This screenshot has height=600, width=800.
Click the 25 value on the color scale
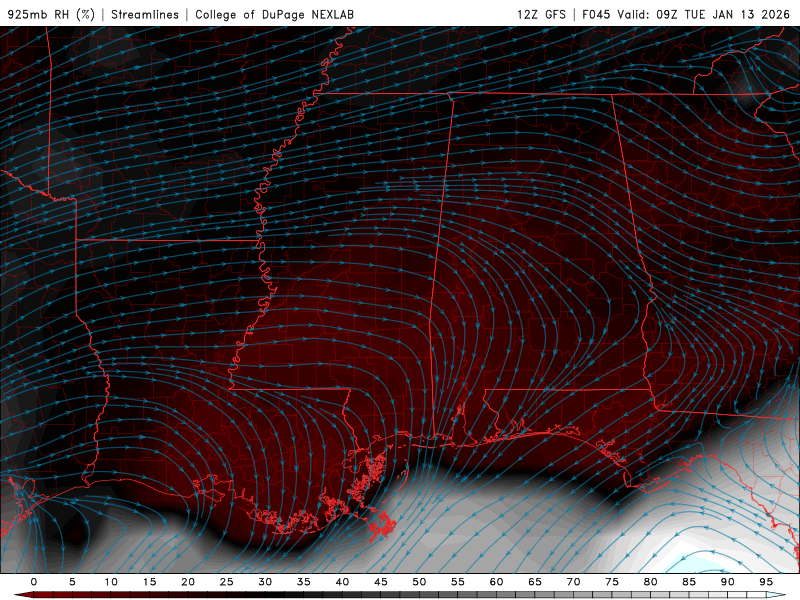[227, 582]
